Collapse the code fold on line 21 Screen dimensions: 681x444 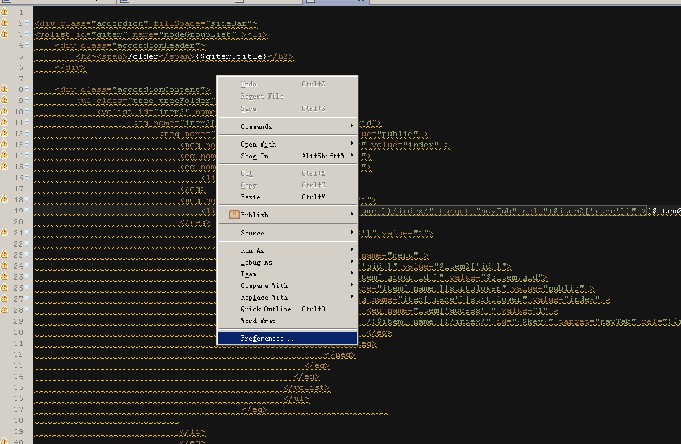[x=27, y=232]
